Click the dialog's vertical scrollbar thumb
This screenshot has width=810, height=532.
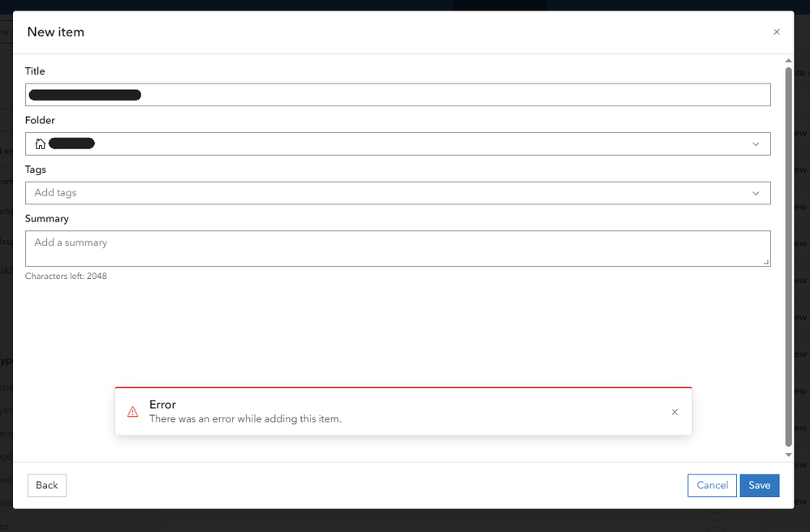click(x=787, y=255)
